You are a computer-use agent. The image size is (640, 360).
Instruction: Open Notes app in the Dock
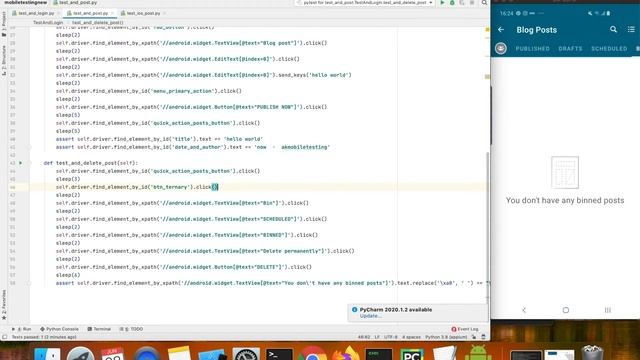pos(179,353)
